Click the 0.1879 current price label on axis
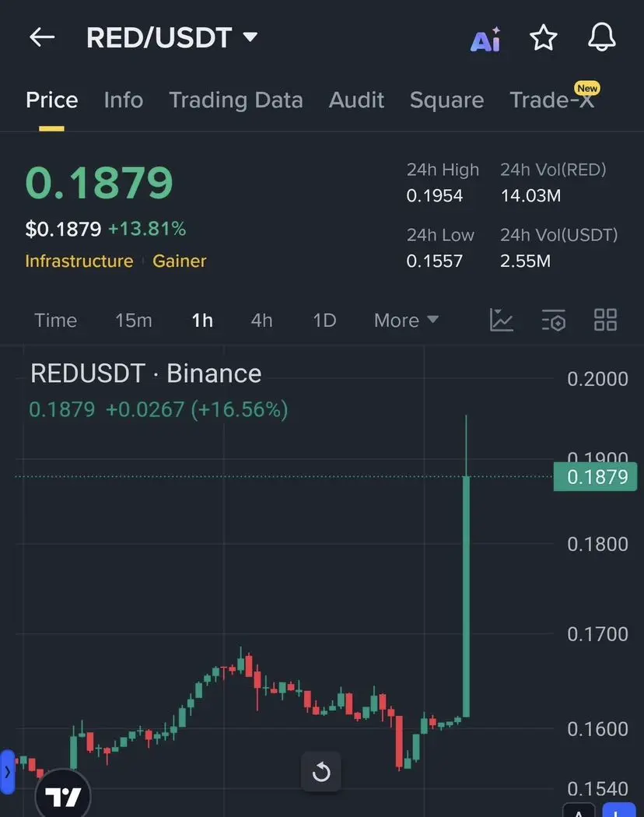This screenshot has height=817, width=644. [595, 477]
